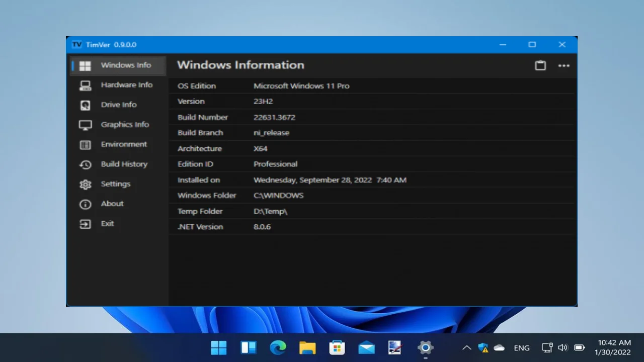Click the Edition ID value Professional
Screen dimensions: 644x362
point(275,164)
